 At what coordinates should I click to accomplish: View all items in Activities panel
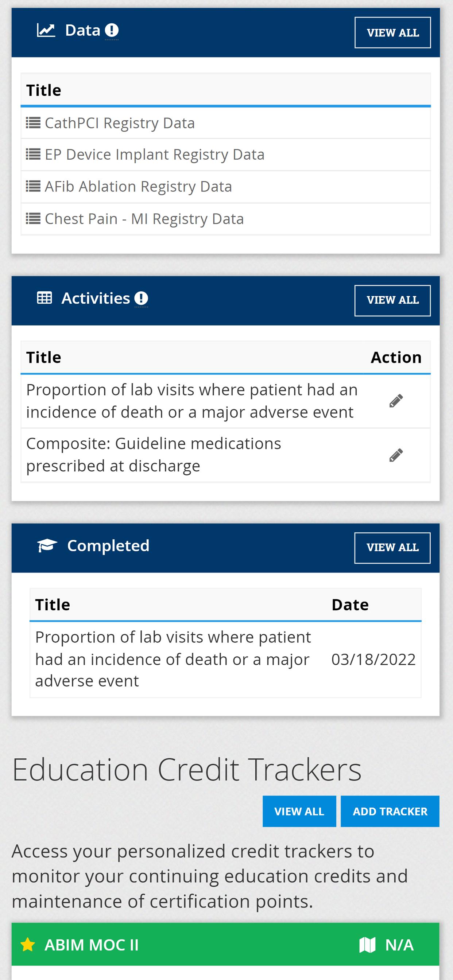tap(392, 300)
